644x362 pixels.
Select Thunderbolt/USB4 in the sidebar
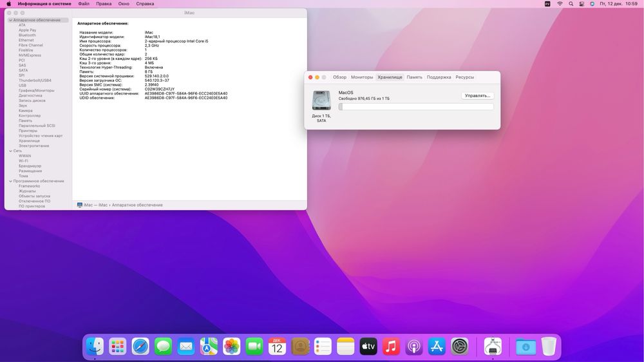[35, 81]
